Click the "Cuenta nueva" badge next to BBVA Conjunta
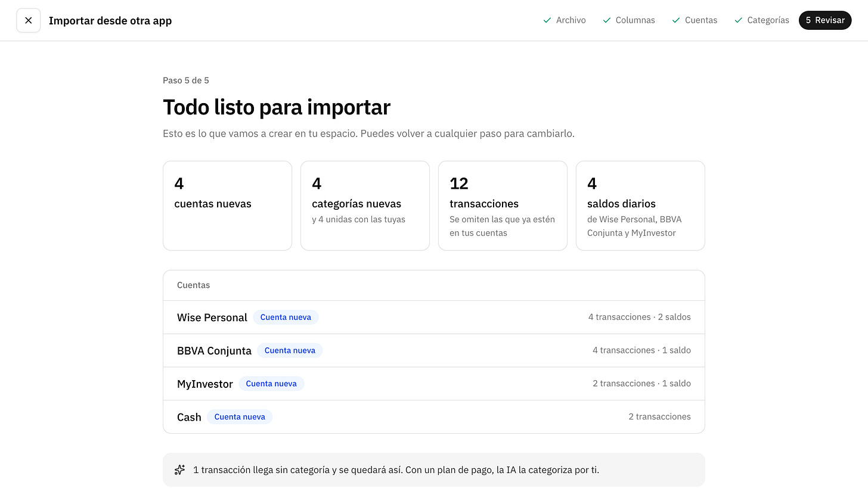This screenshot has height=488, width=868. click(x=290, y=350)
